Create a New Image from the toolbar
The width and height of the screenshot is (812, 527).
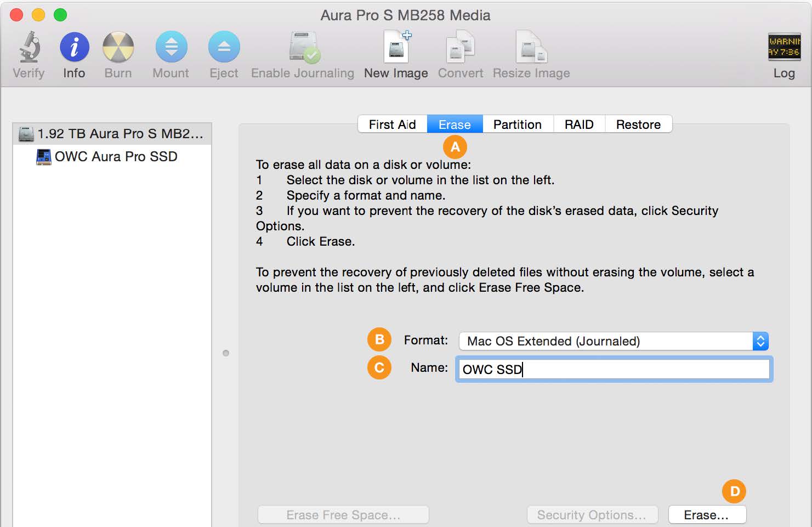coord(396,52)
